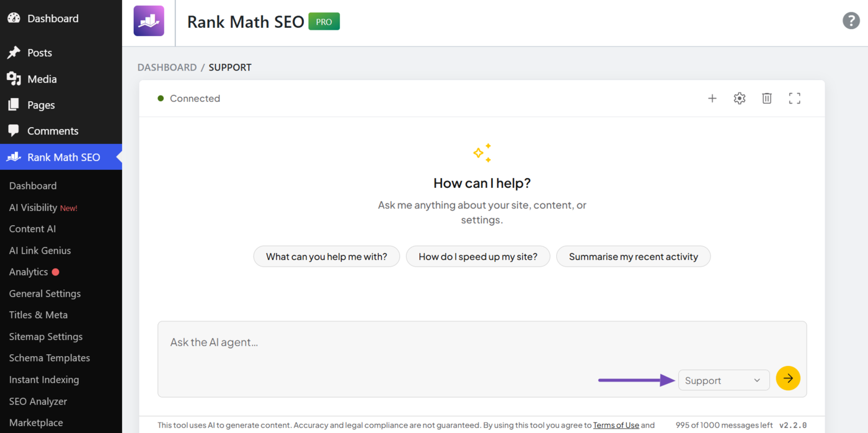Go to Rank Math Dashboard submenu
This screenshot has height=433, width=868.
pyautogui.click(x=33, y=185)
